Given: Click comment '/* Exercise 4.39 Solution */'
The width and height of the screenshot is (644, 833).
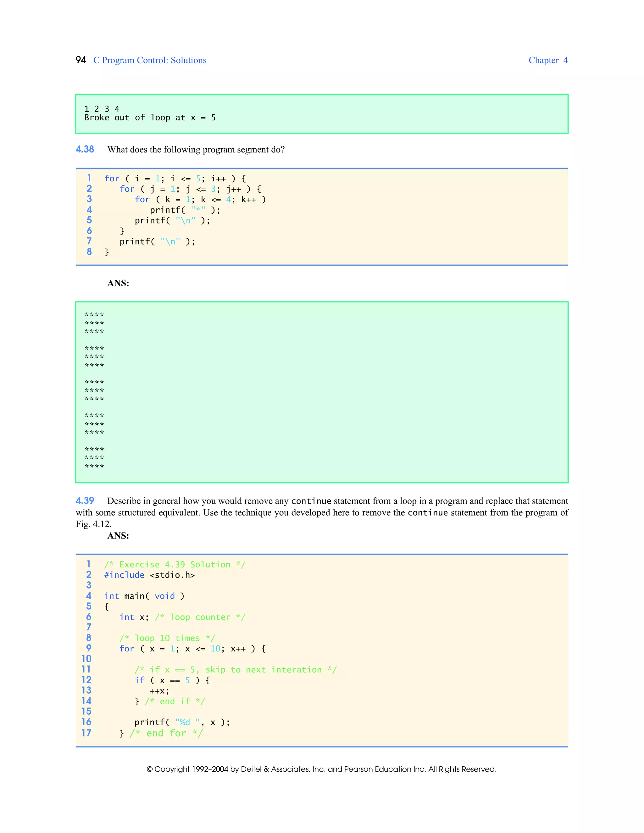Looking at the screenshot, I should 175,565.
